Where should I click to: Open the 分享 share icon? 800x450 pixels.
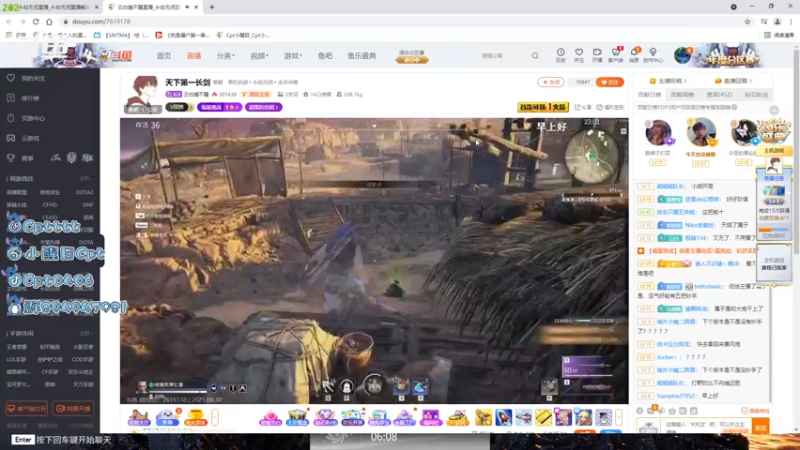(x=583, y=107)
